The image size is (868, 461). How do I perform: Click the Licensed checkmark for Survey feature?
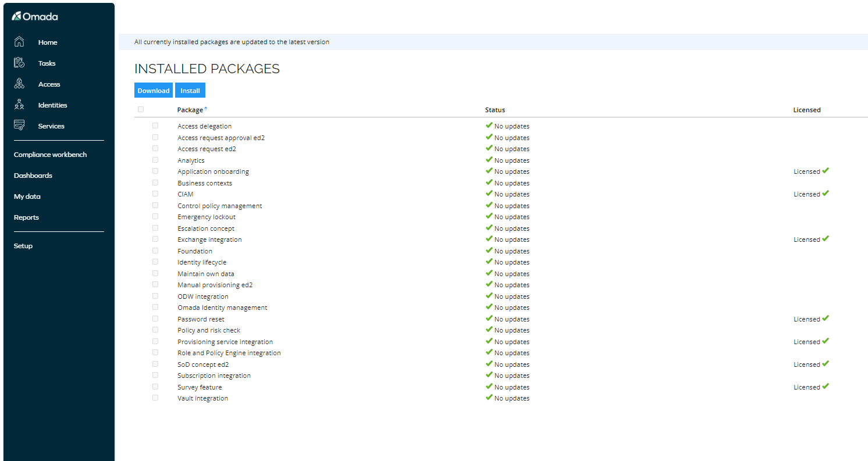click(x=826, y=387)
